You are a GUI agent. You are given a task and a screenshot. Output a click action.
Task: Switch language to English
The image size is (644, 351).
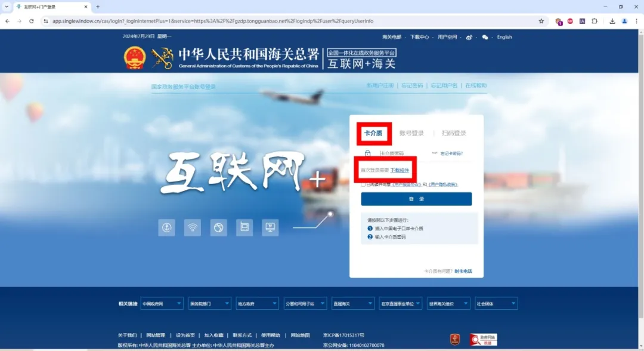(504, 37)
